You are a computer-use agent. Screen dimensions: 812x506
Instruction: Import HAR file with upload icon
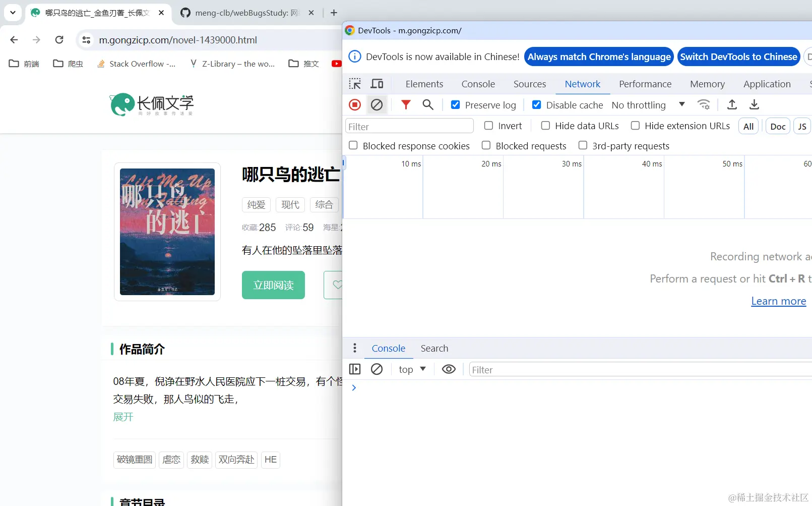(732, 104)
